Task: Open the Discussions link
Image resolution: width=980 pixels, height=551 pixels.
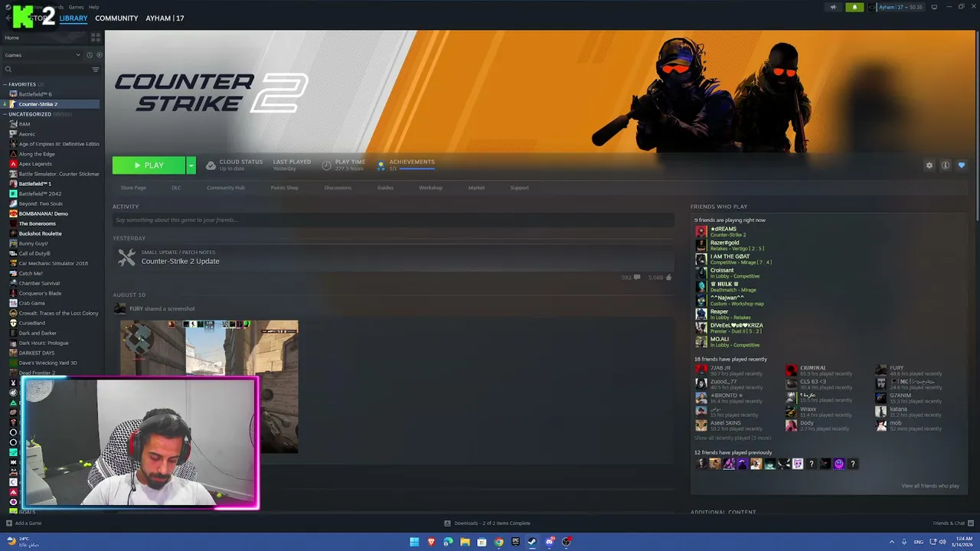Action: pos(338,187)
